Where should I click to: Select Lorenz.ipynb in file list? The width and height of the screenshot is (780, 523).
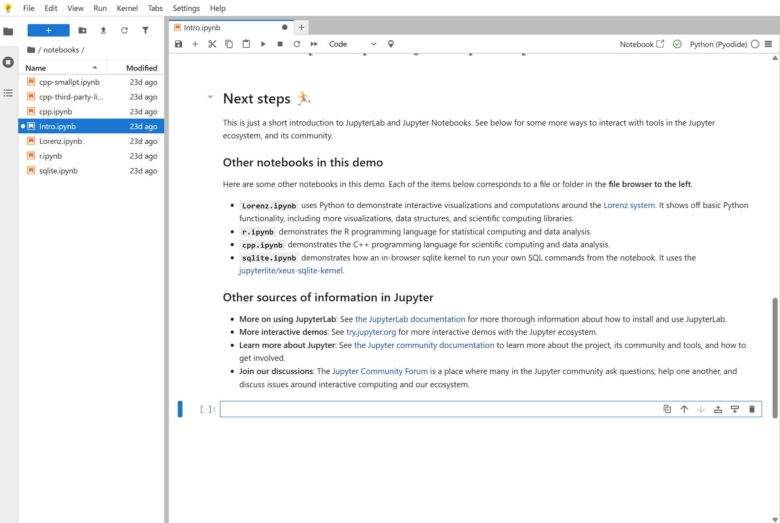(92, 141)
